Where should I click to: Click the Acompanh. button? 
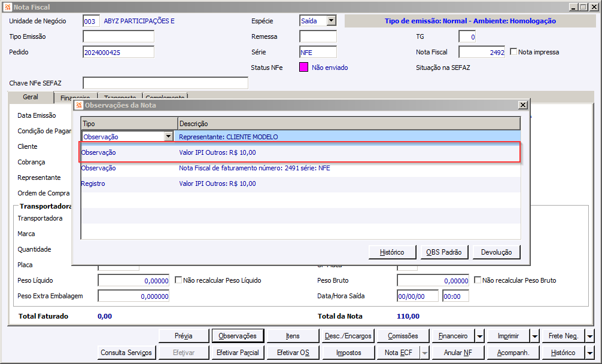[513, 353]
